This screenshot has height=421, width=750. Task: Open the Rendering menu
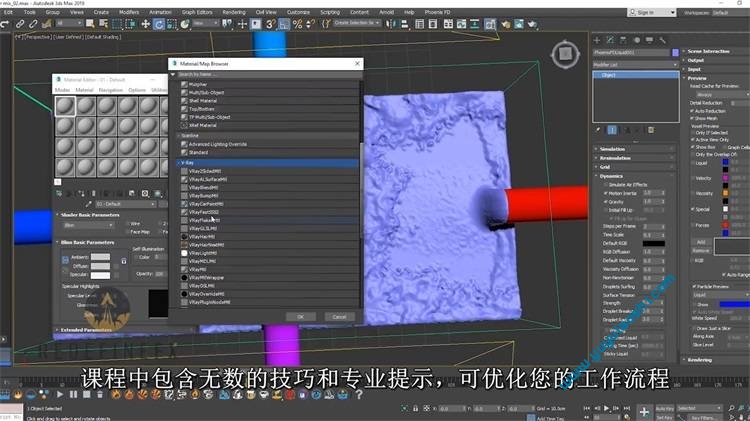click(234, 12)
